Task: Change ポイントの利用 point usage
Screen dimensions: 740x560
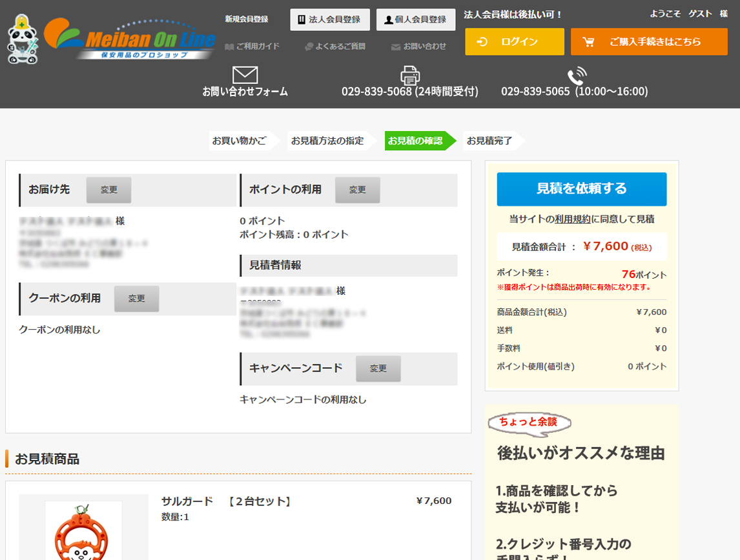Action: [357, 190]
